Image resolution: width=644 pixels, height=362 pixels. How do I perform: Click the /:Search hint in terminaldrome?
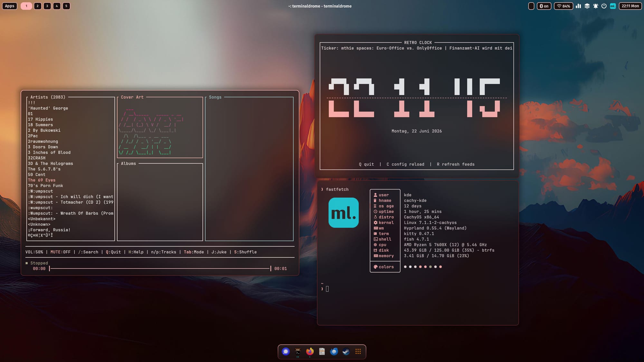[x=88, y=252]
